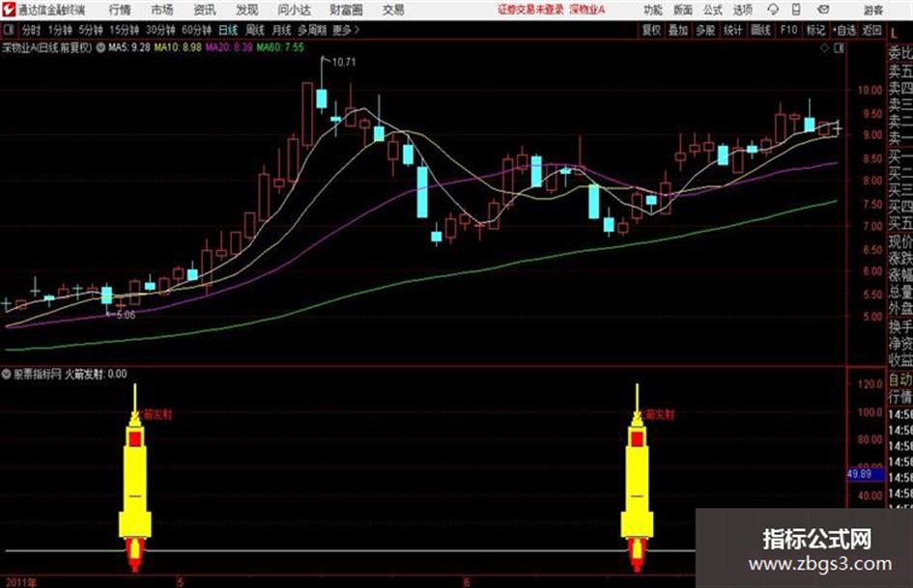Click the MA10: 8.98 value label
913x588 pixels.
click(178, 47)
